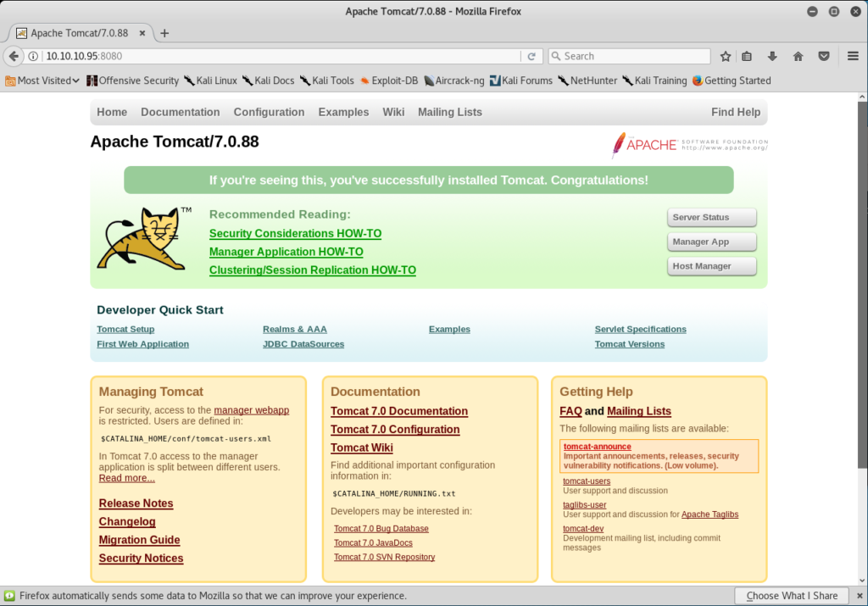Click the Pocket icon in toolbar
This screenshot has width=868, height=606.
point(823,56)
